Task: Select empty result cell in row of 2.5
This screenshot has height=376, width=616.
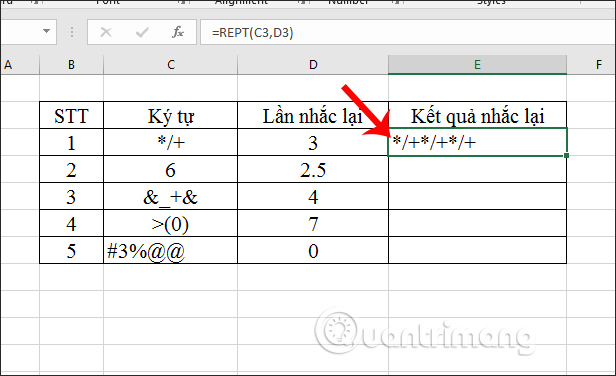Action: click(x=477, y=169)
